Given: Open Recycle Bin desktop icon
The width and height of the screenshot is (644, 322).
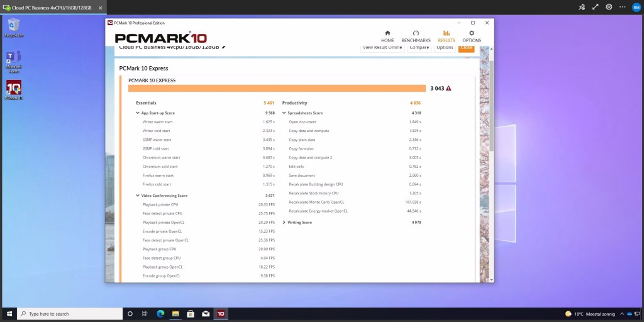Looking at the screenshot, I should (x=14, y=28).
